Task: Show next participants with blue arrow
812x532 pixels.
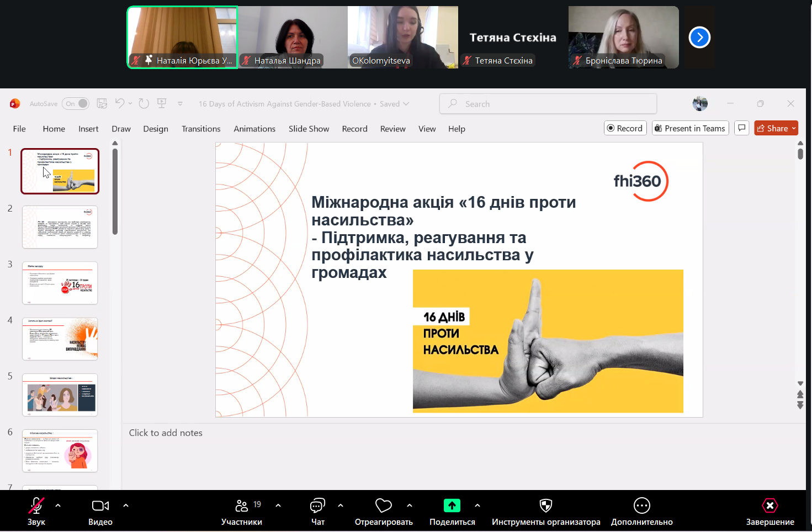Action: tap(699, 38)
